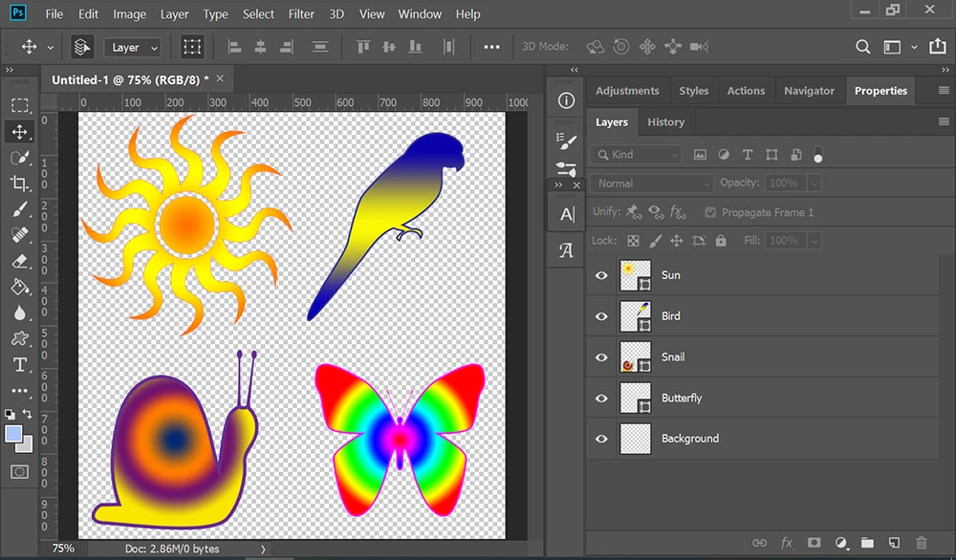Open the Normal blend mode dropdown
This screenshot has width=956, height=560.
(651, 183)
